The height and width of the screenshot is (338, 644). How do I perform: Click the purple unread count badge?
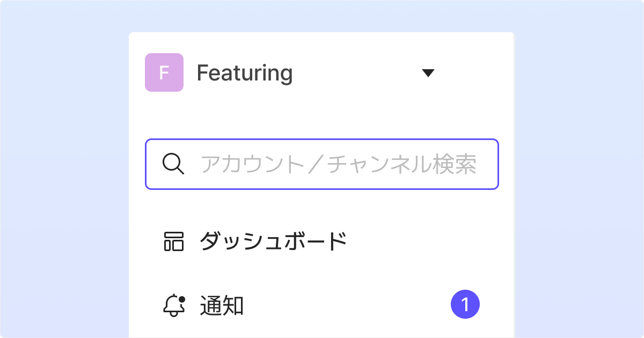[x=465, y=305]
